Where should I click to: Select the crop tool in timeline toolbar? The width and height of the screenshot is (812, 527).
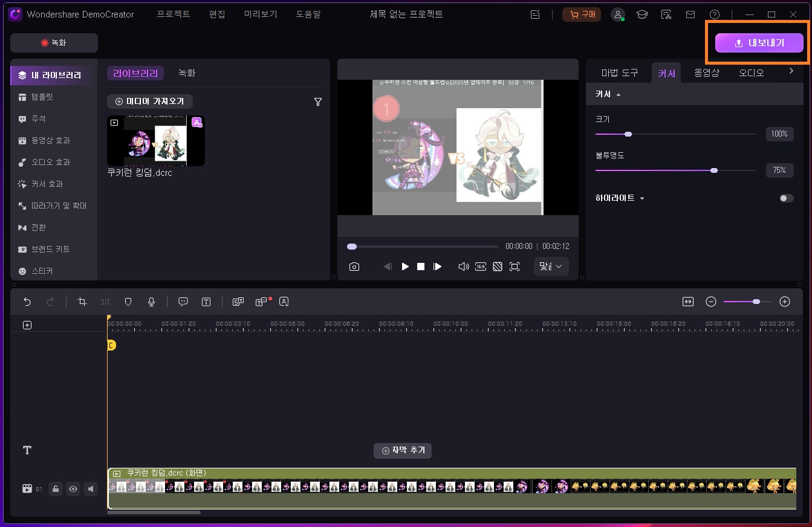pyautogui.click(x=82, y=302)
